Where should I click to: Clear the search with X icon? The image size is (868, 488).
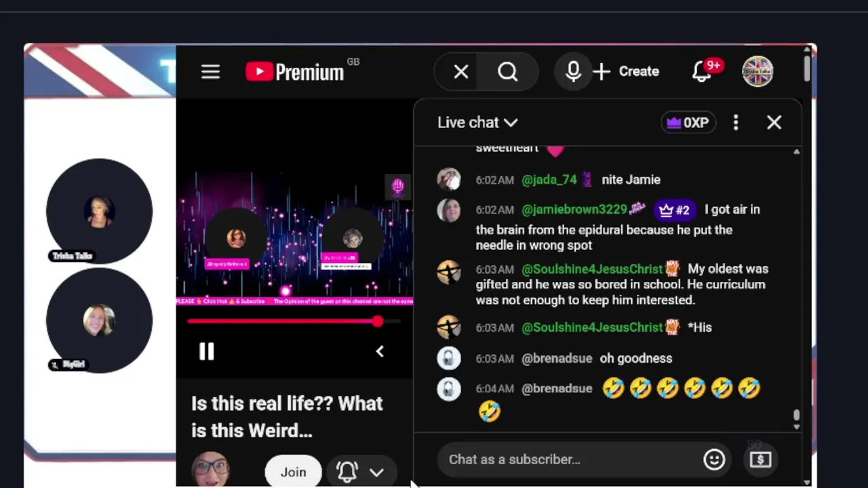click(x=461, y=71)
